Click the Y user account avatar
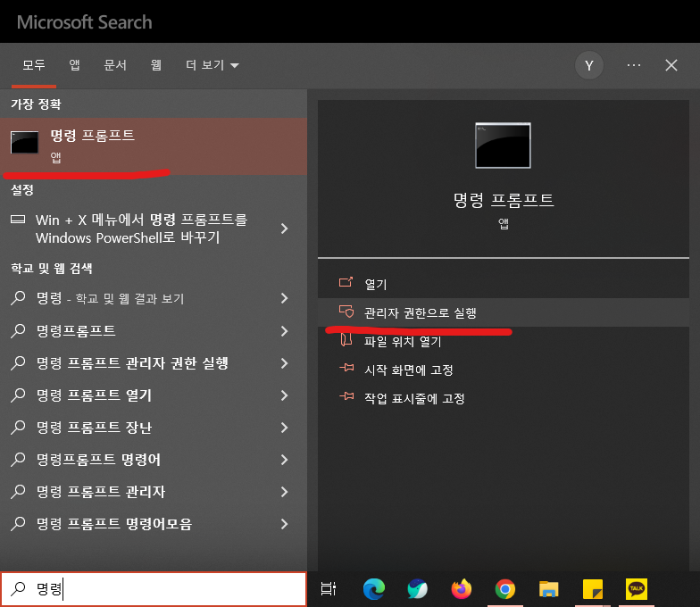 click(589, 65)
